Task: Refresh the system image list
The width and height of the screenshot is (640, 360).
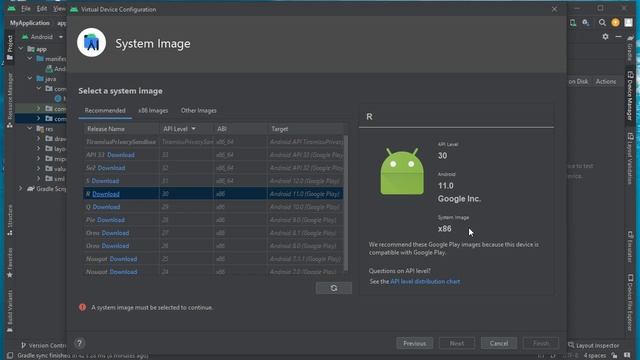Action: [333, 288]
